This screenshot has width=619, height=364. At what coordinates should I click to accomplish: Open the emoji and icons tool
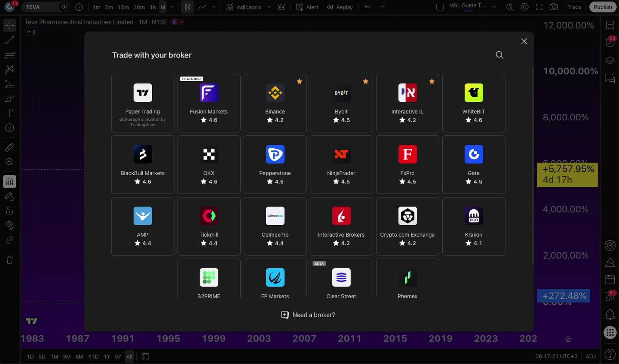click(9, 128)
